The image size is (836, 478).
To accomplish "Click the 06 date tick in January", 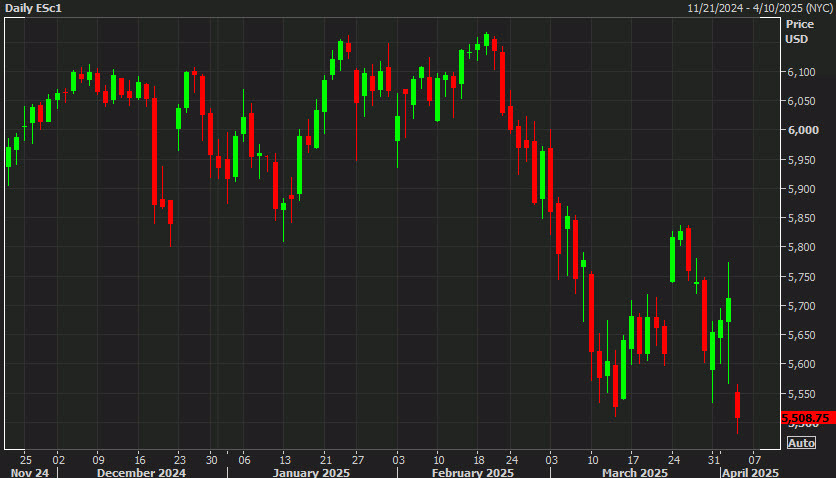I will pyautogui.click(x=244, y=460).
